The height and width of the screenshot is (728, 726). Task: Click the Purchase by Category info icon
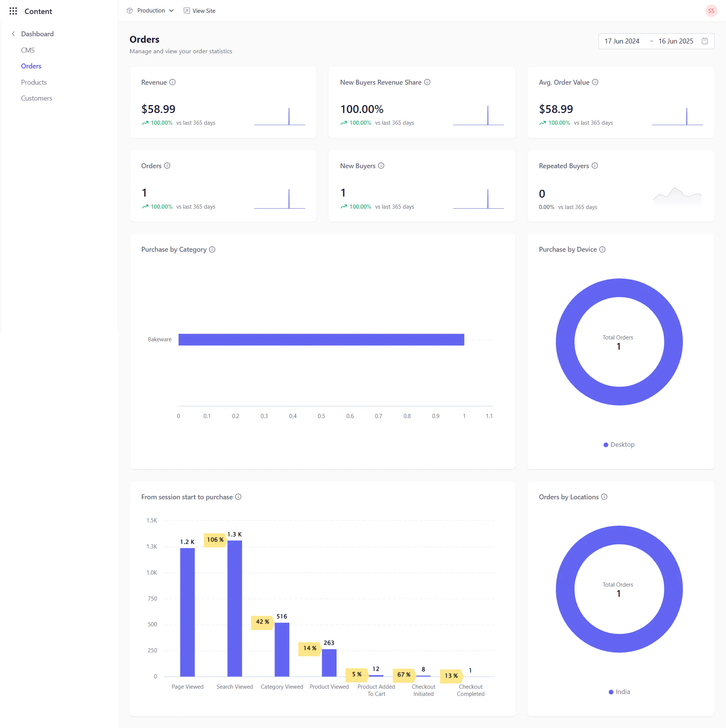(212, 249)
